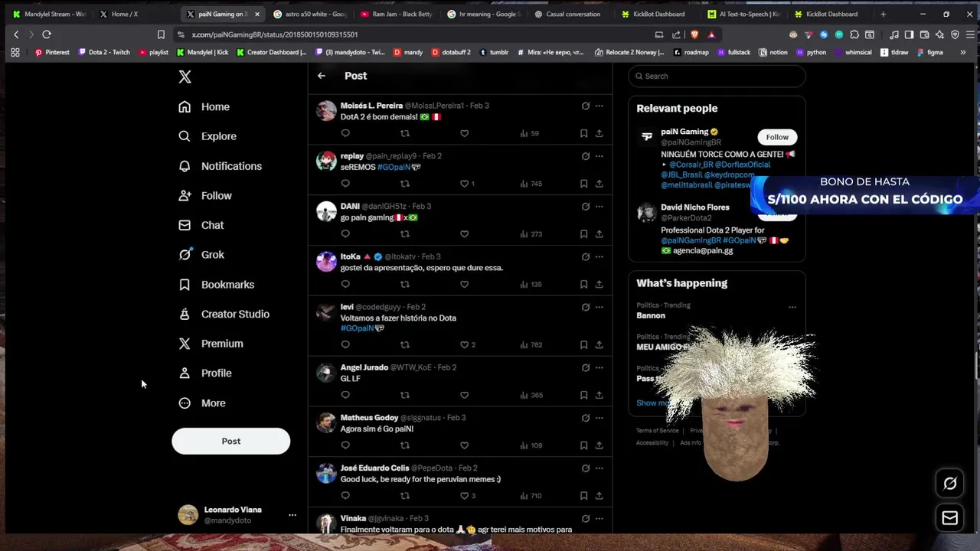
Task: Open options for the Bannon trend
Action: [792, 307]
